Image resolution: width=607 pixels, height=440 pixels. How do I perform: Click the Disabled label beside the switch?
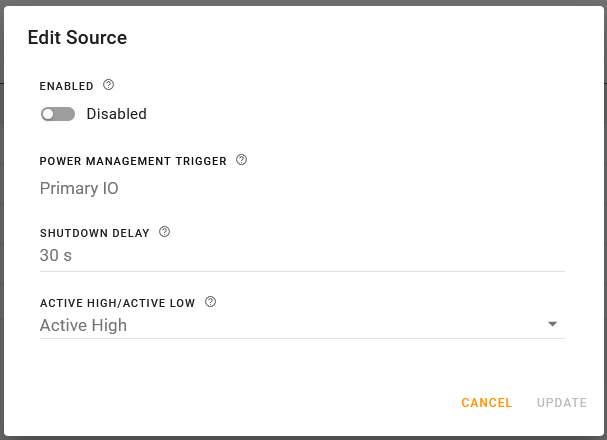tap(116, 114)
